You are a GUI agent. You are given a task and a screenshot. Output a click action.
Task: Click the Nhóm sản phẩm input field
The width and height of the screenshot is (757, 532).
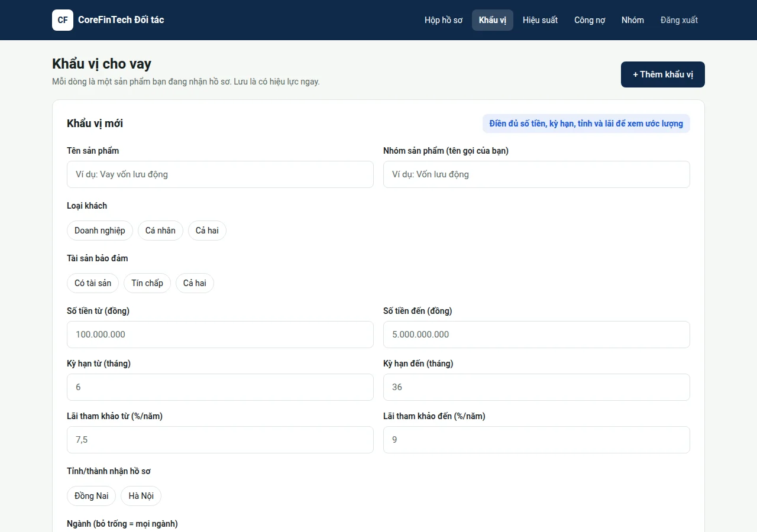[x=536, y=174]
